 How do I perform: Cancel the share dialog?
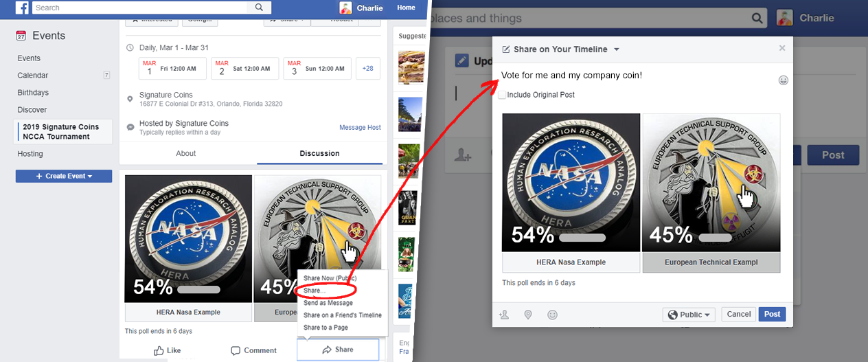click(x=739, y=314)
